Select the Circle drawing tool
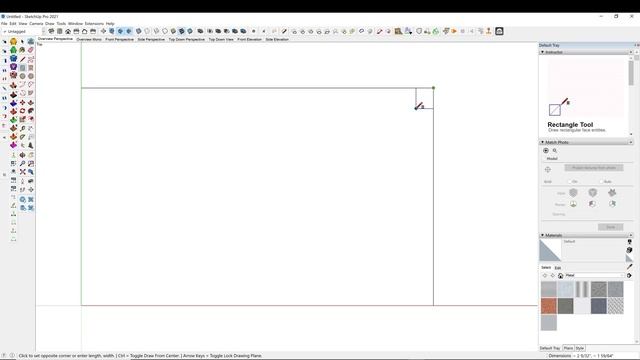Viewport: 640px width, 360px height. click(x=22, y=76)
